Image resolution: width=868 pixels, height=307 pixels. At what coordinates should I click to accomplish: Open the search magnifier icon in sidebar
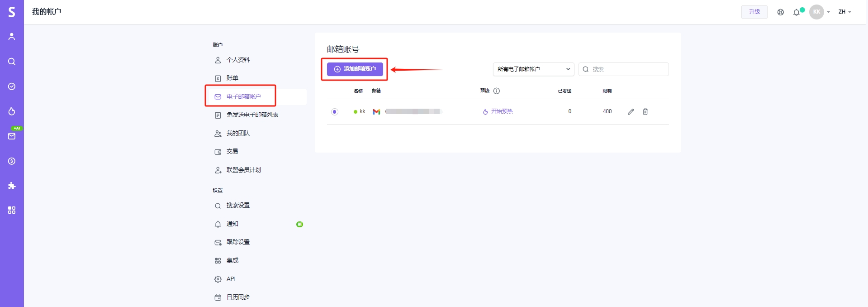[12, 62]
